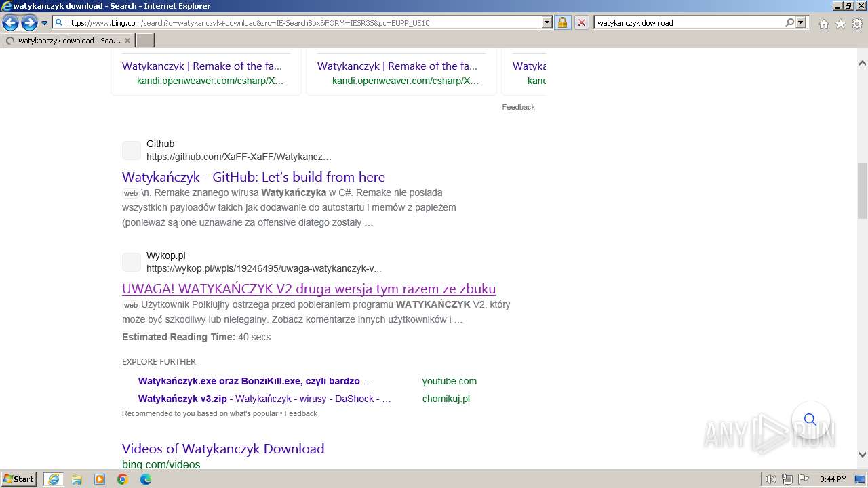This screenshot has height=488, width=868.
Task: Click the vertical scrollbar thumb
Action: click(862, 190)
